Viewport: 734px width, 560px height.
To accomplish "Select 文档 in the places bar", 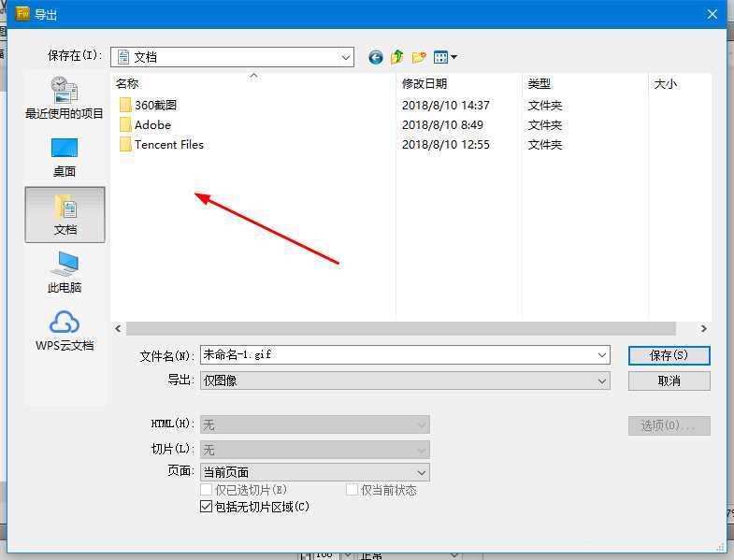I will 65,215.
